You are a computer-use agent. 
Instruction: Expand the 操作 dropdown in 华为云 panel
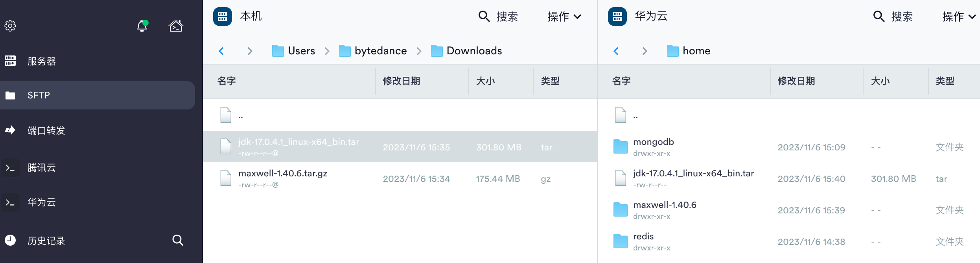point(959,17)
